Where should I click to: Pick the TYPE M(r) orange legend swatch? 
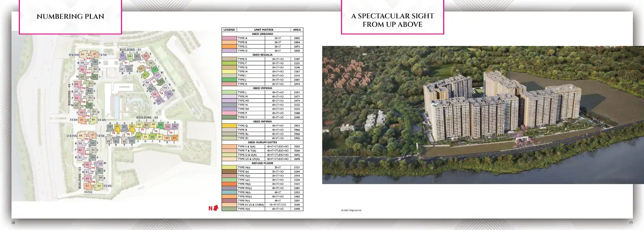coord(229,184)
